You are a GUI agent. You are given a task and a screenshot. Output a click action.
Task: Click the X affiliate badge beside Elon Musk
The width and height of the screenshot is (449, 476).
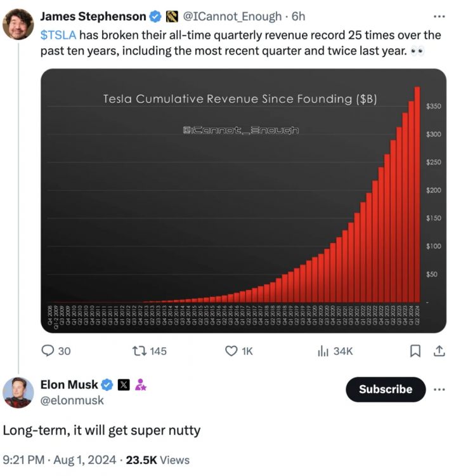point(124,385)
